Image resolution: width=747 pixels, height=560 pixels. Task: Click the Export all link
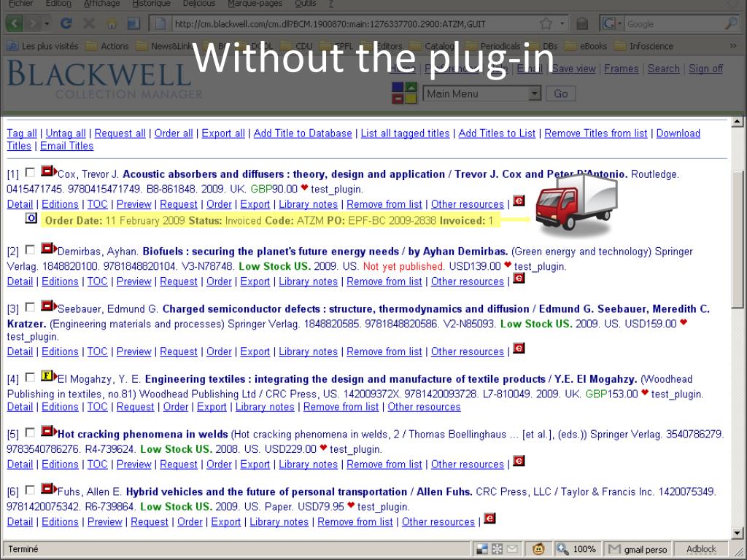tap(223, 133)
